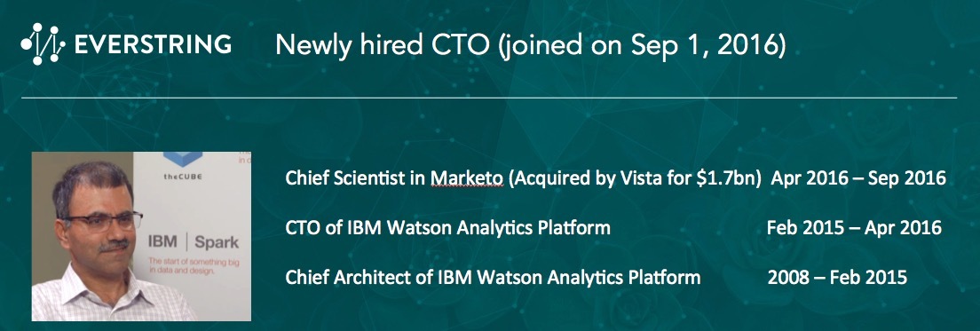Screen dimensions: 980x331
Task: Click the EVERSTRING brand name text
Action: (153, 44)
